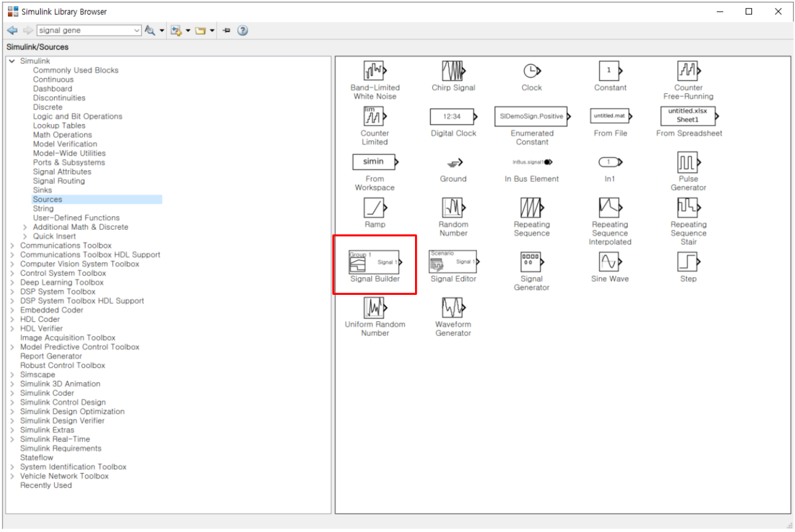Open the Commonly Used Blocks category
795x532 pixels.
coord(76,70)
